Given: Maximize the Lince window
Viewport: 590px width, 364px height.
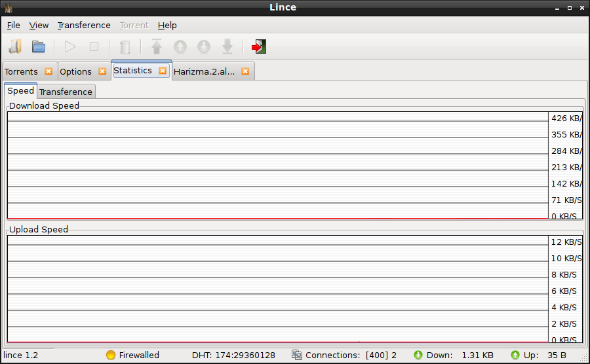Looking at the screenshot, I should coord(569,8).
